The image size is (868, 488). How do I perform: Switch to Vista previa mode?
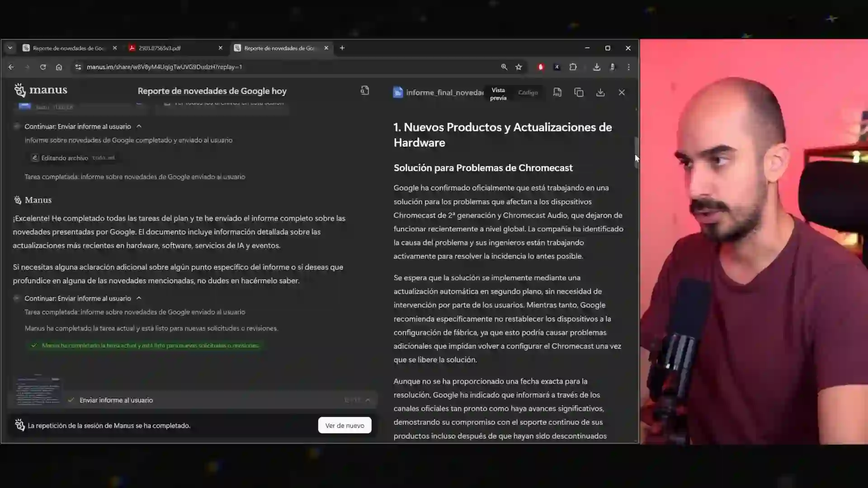tap(498, 94)
